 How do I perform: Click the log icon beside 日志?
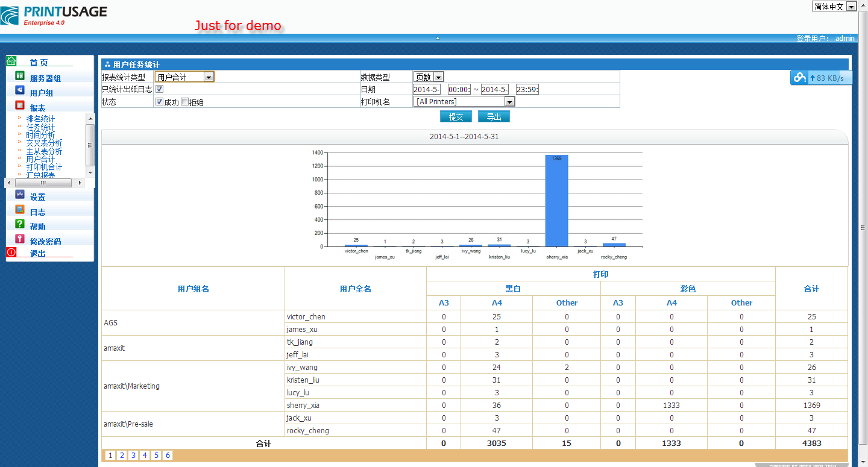click(x=19, y=210)
